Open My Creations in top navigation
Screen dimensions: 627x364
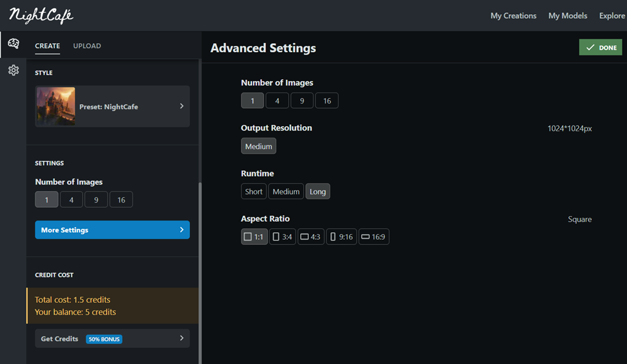coord(513,15)
